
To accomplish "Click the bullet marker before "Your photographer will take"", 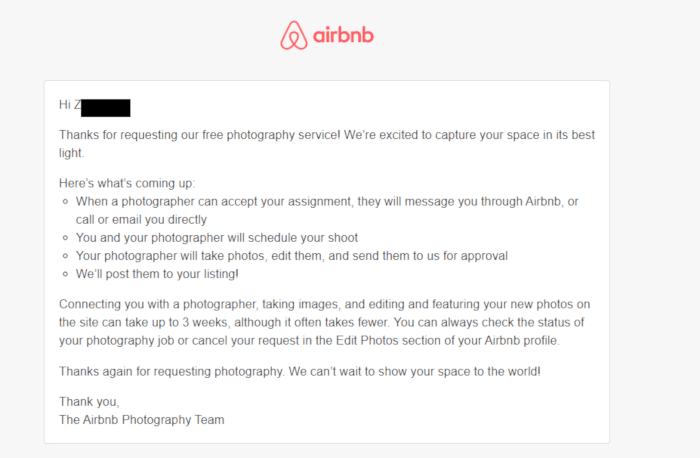I will (x=64, y=256).
